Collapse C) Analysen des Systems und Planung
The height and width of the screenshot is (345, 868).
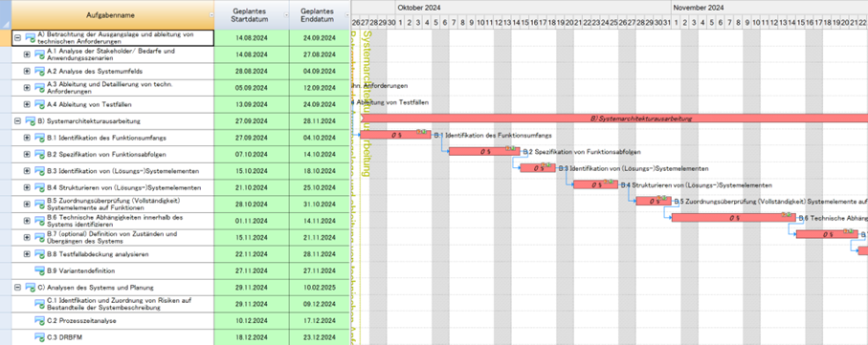(18, 288)
